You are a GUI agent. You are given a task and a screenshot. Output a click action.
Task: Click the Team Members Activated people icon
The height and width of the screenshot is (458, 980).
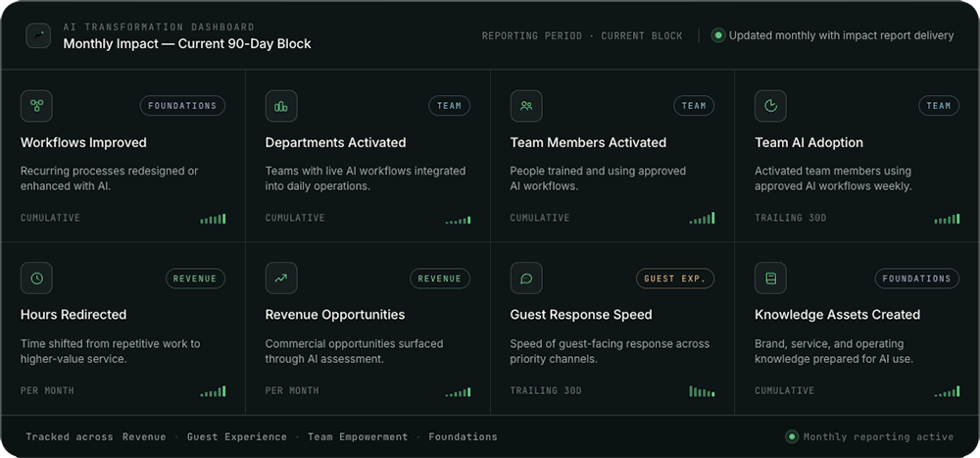point(526,106)
